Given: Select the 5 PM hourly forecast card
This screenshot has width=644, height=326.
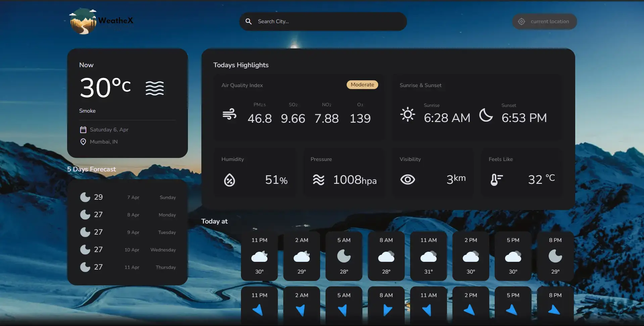Looking at the screenshot, I should point(513,256).
